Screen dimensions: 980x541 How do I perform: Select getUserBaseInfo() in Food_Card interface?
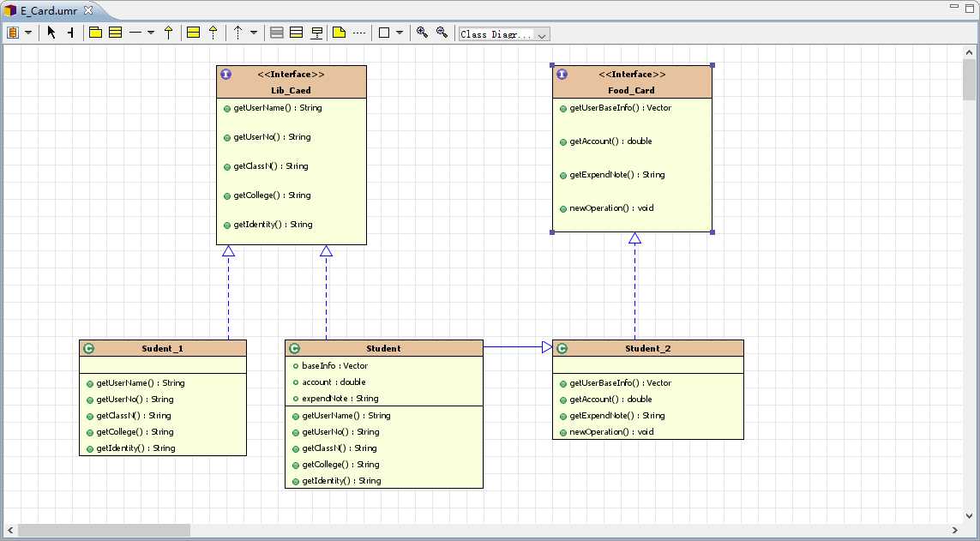pyautogui.click(x=616, y=108)
